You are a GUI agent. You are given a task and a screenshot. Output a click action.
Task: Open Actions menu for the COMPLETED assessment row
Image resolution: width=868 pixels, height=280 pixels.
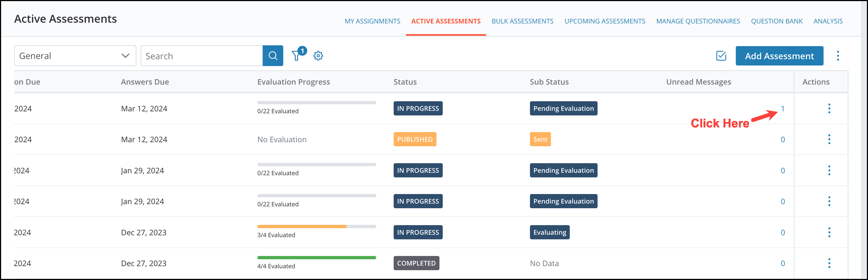click(830, 263)
